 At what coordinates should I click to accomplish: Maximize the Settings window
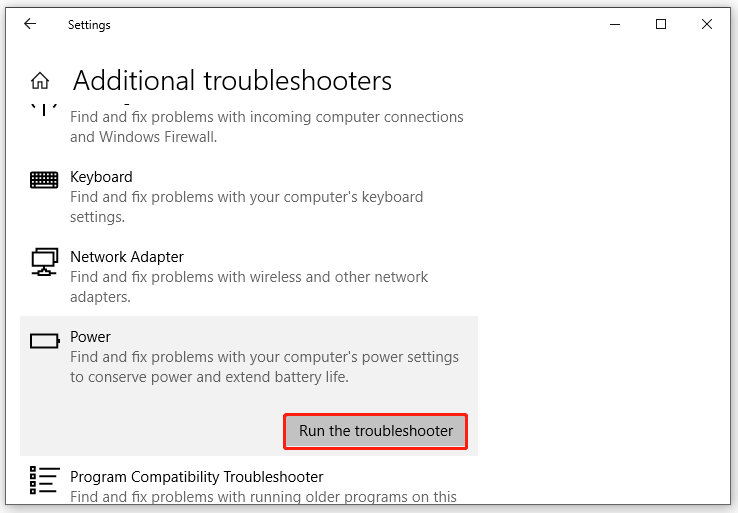tap(660, 24)
